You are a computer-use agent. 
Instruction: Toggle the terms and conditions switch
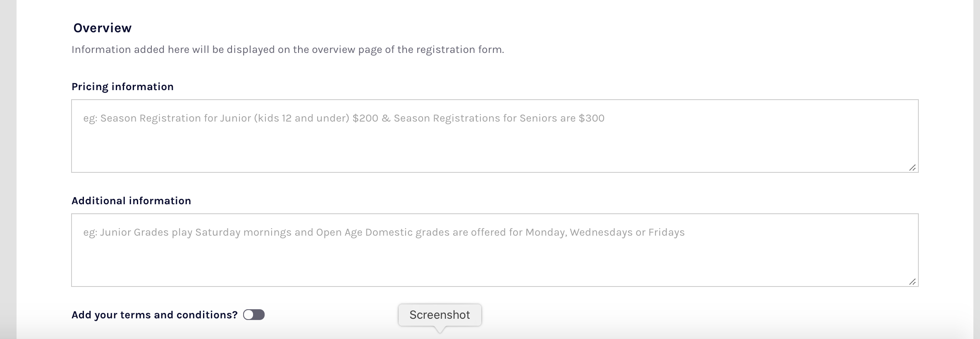tap(254, 315)
